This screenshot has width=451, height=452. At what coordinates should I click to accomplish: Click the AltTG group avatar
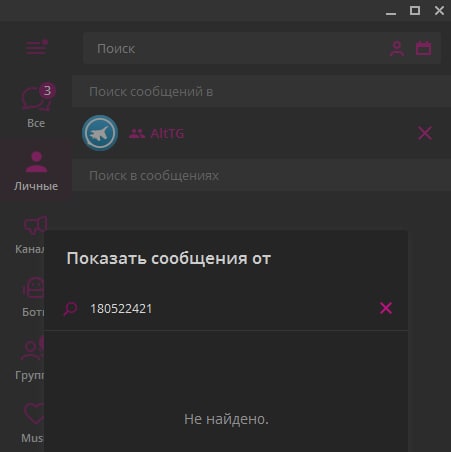tap(100, 133)
